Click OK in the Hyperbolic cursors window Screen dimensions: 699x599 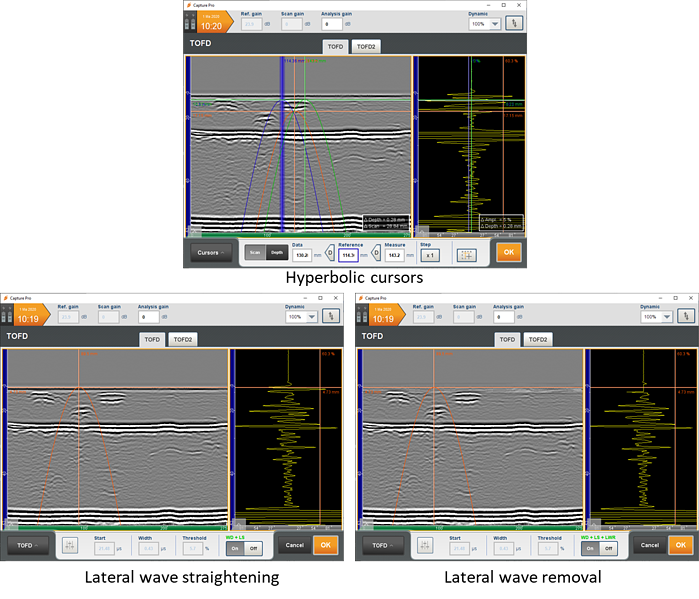(509, 252)
